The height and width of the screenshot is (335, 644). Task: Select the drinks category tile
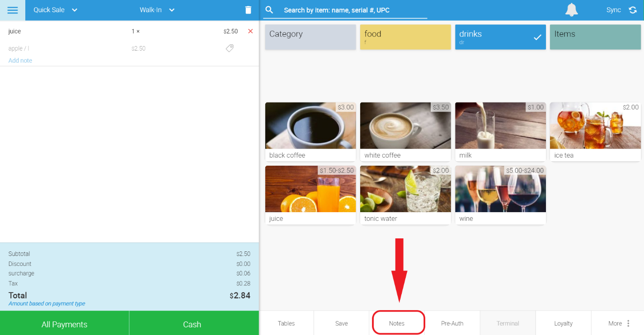(500, 37)
